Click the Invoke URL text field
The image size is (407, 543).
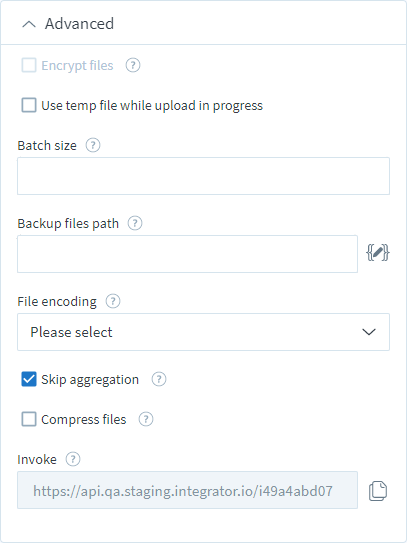[x=187, y=490]
